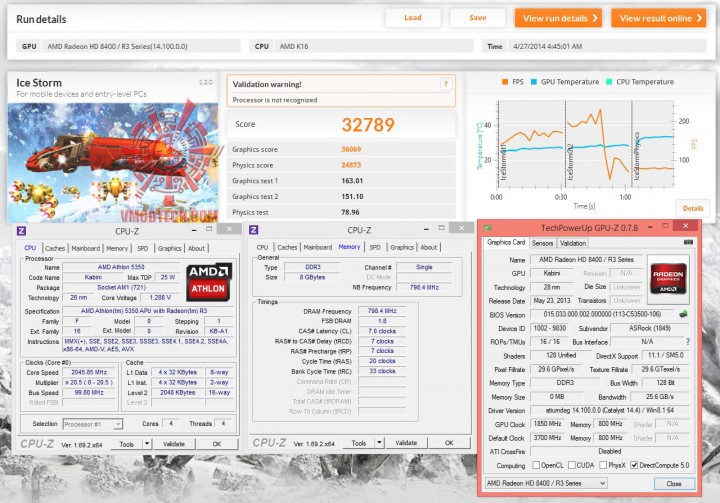Open the Processor #1 selection dropdown
Image resolution: width=720 pixels, height=503 pixels.
(92, 424)
